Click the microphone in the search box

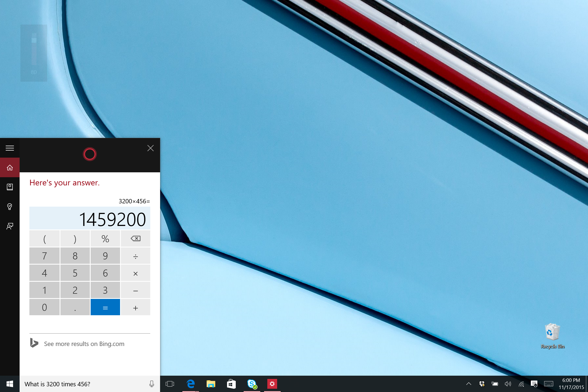tap(151, 384)
